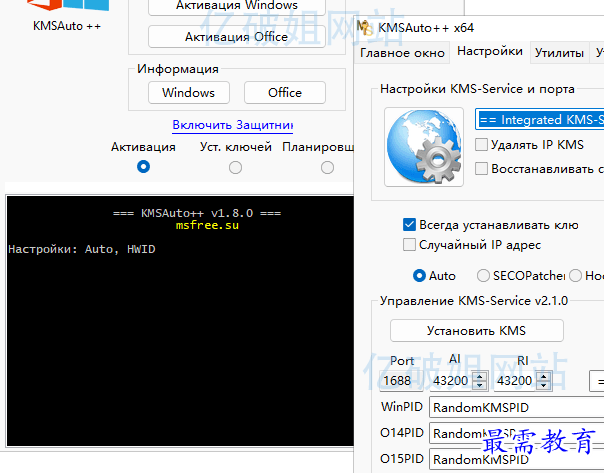Click the Активация Office button
The width and height of the screenshot is (604, 473).
(237, 37)
